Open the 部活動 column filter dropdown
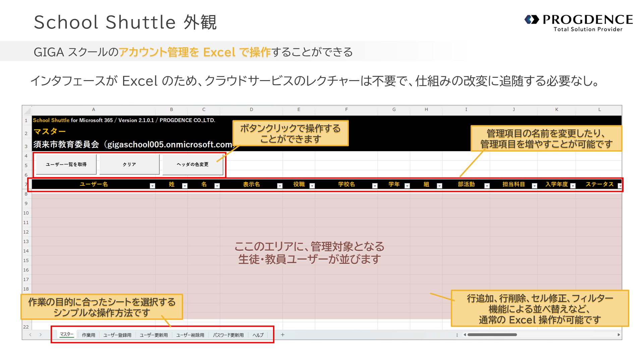This screenshot has width=644, height=362. tap(487, 186)
